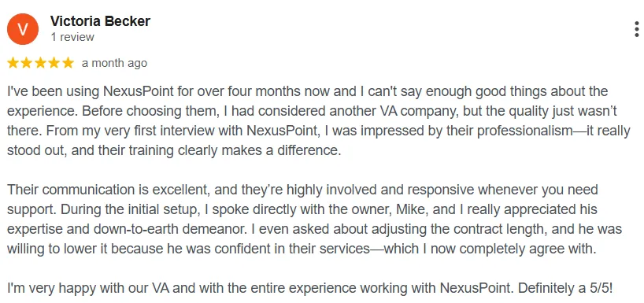
Task: Click the fourth yellow rating star
Action: [x=54, y=63]
